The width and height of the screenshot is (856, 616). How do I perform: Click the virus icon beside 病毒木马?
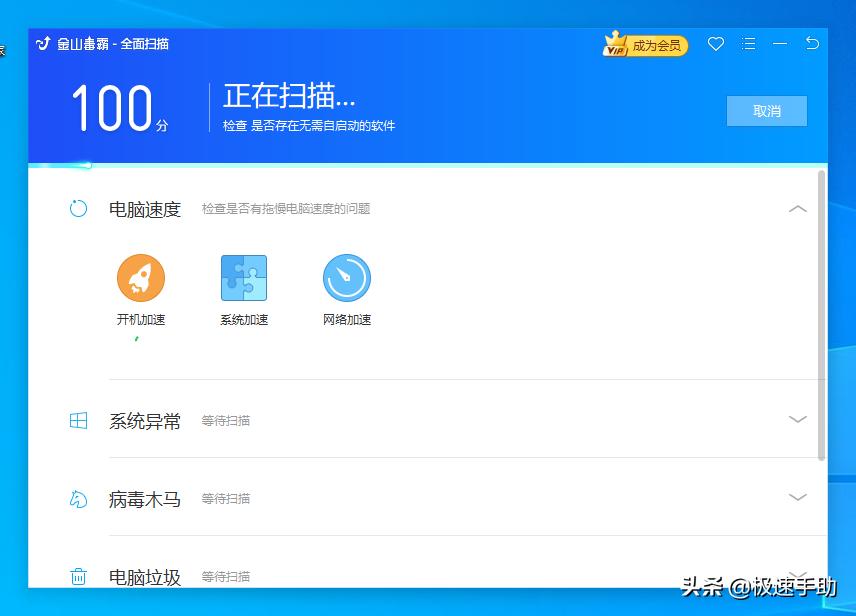[78, 498]
